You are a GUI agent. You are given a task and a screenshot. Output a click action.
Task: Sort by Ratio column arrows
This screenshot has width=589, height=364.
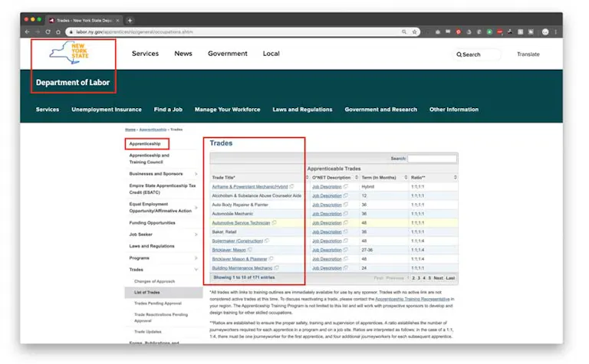(x=455, y=177)
